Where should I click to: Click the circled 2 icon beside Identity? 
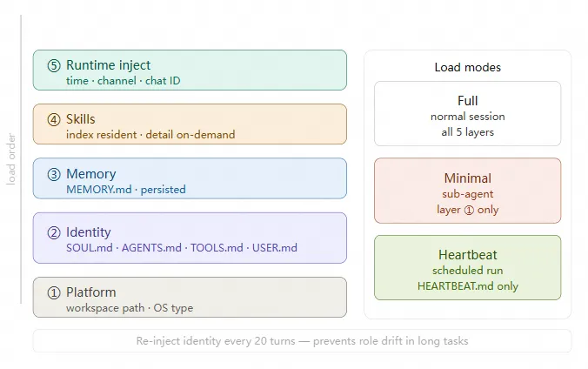pos(54,232)
